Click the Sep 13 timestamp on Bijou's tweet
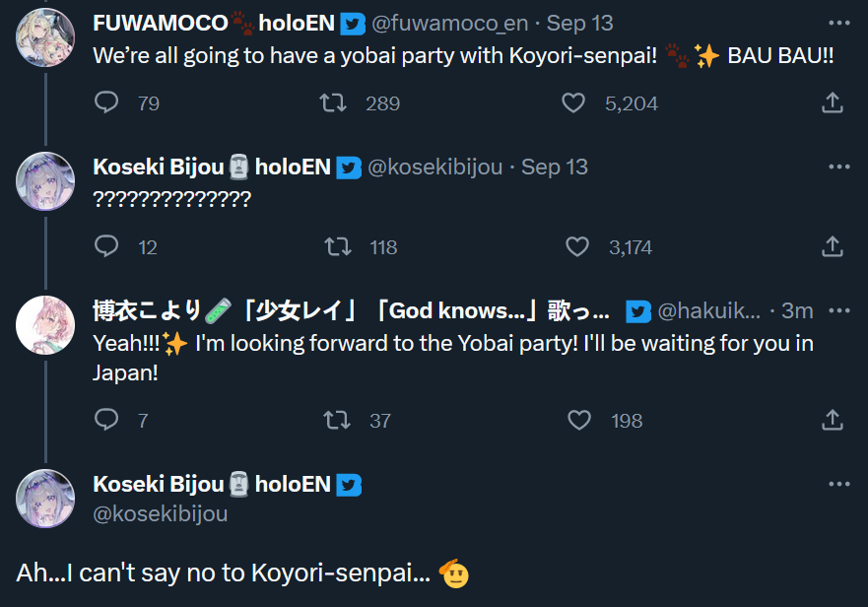The image size is (868, 607). tap(555, 168)
